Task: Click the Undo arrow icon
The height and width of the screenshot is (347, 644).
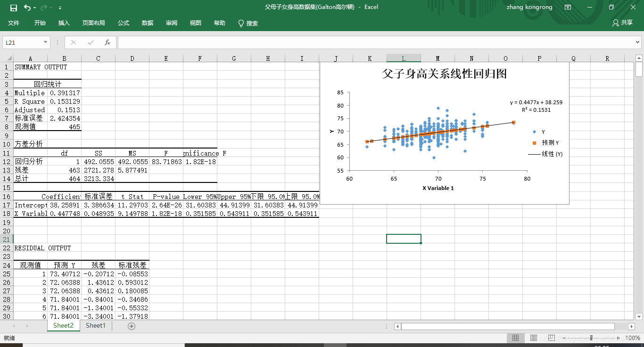Action: [x=27, y=8]
